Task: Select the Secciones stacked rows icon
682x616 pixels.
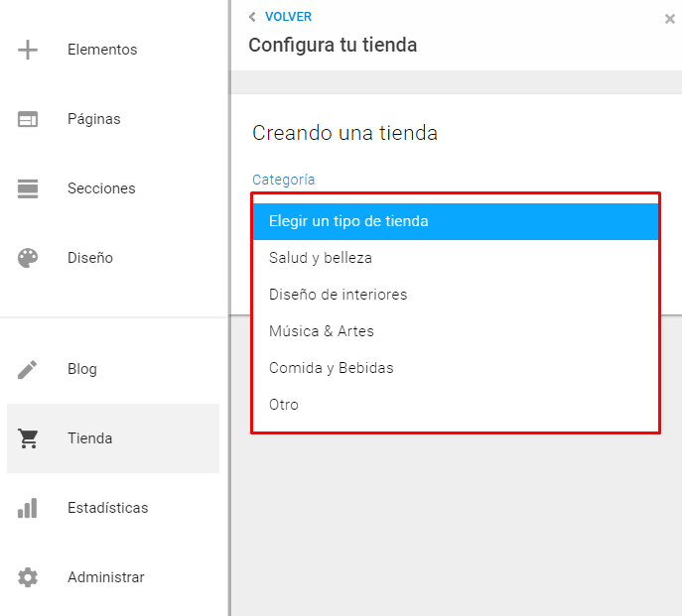Action: pos(28,188)
